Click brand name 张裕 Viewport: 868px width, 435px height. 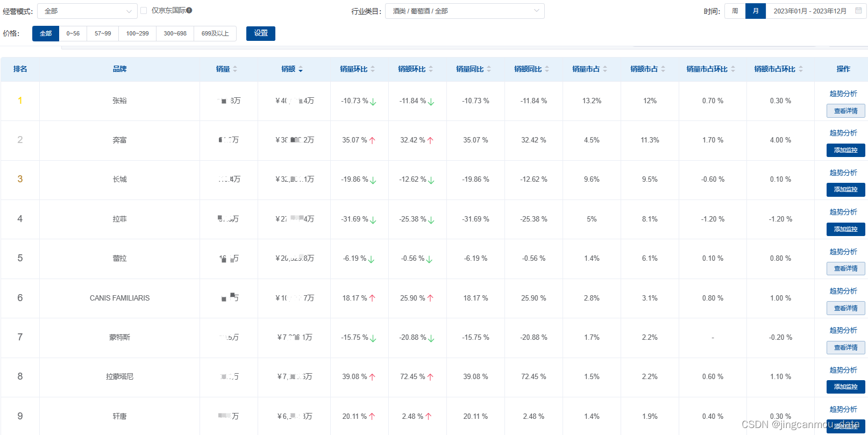pyautogui.click(x=119, y=101)
